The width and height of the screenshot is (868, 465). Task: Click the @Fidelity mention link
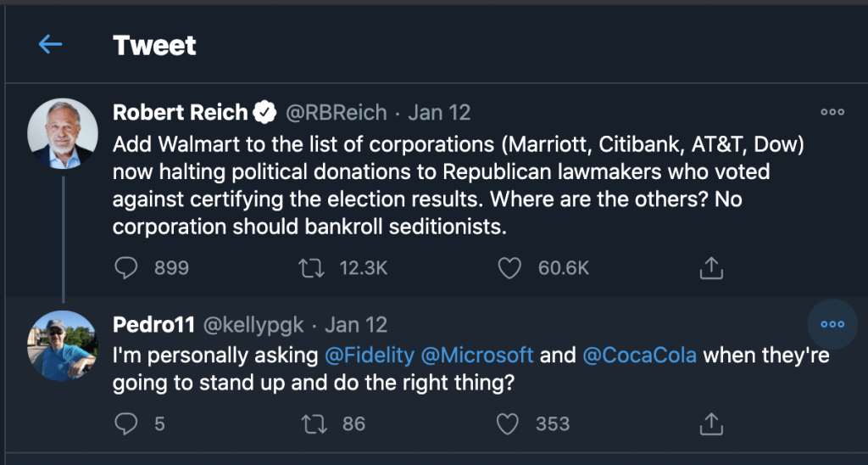coord(370,355)
